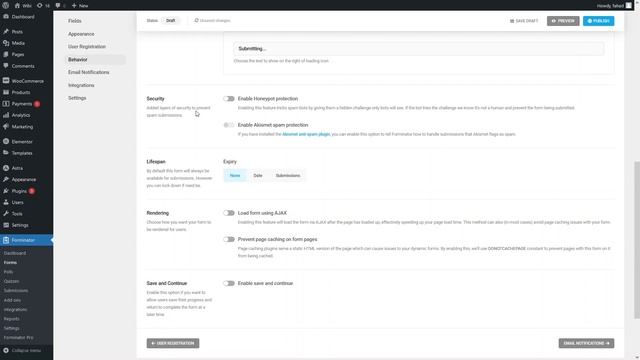Screen dimensions: 640x360
Task: Continue to Email Notifications step
Action: (586, 343)
